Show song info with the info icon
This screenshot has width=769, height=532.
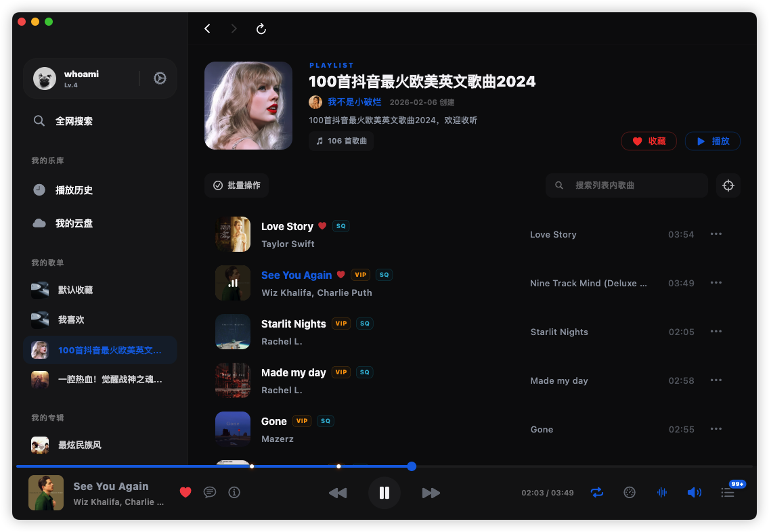click(234, 492)
